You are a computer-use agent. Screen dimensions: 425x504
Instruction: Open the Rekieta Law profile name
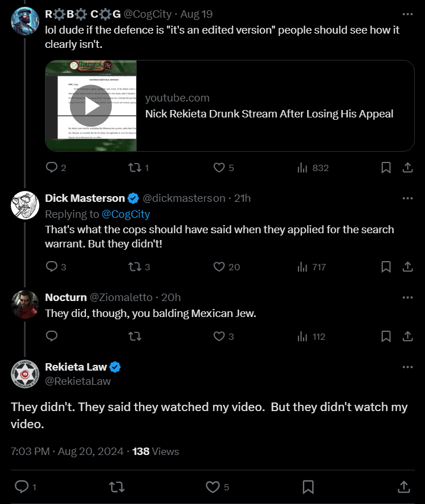[76, 367]
